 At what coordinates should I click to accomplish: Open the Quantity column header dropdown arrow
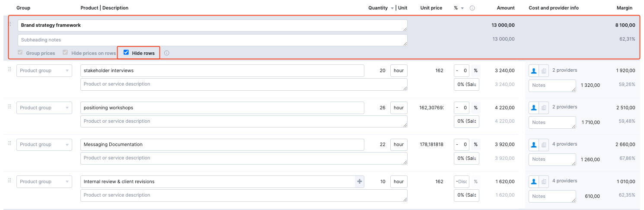(x=392, y=8)
